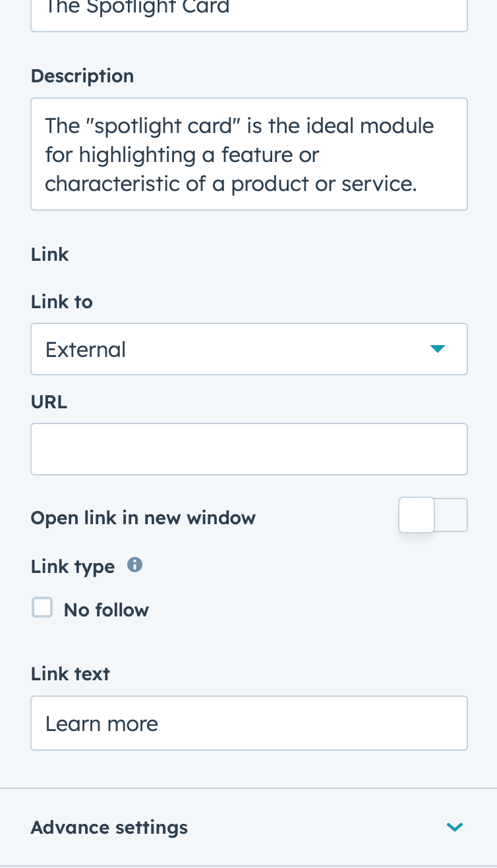Viewport: 497px width, 868px height.
Task: Click the No follow label text
Action: point(106,610)
